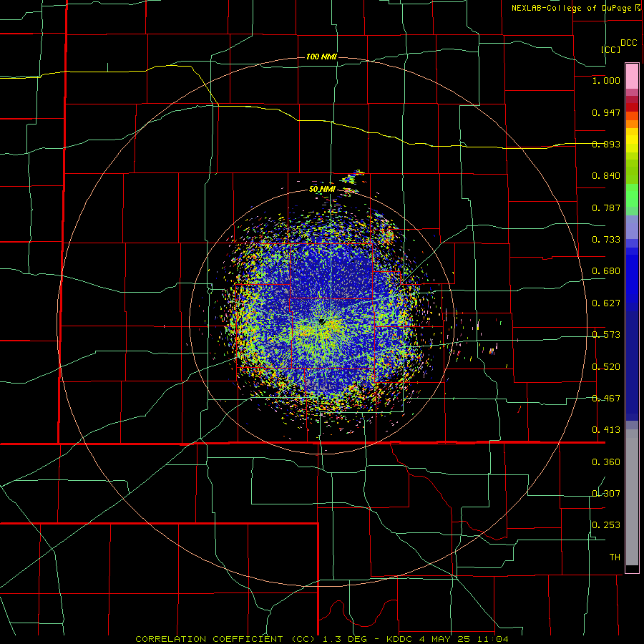Select the 0.573 color scale value

[606, 335]
